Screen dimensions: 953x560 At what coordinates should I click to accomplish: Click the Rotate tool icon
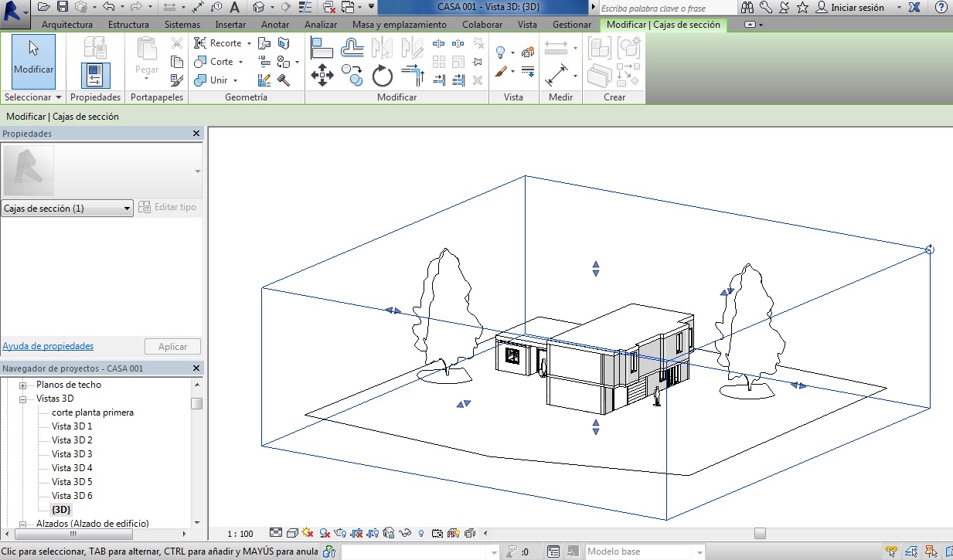click(x=383, y=76)
